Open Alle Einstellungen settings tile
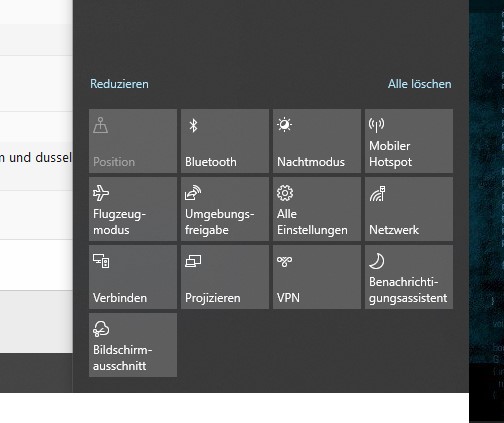The height and width of the screenshot is (423, 504). [x=317, y=209]
